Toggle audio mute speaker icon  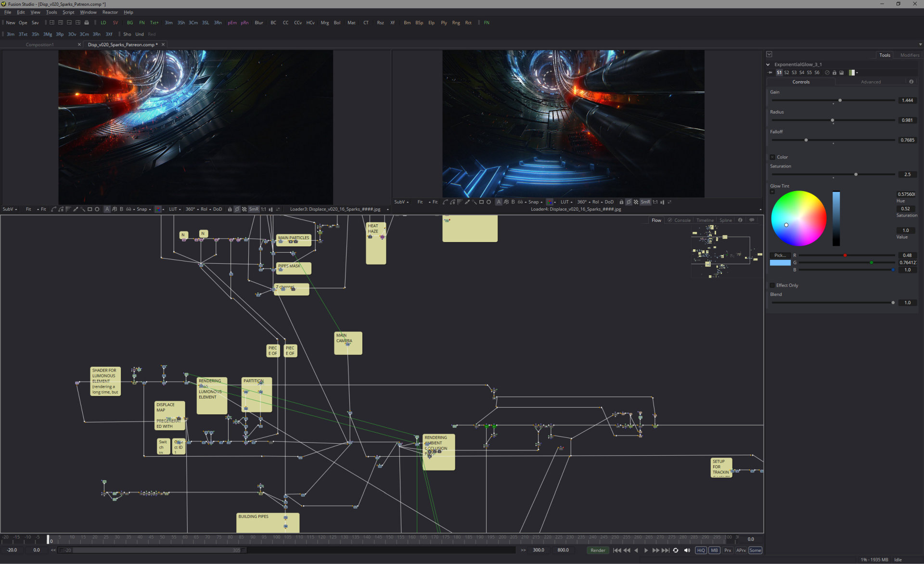[687, 550]
